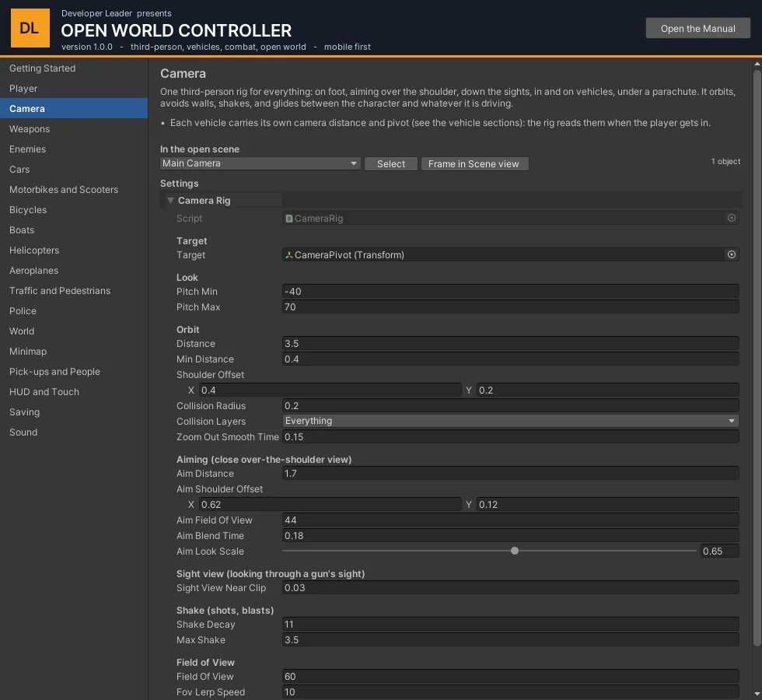Open the World section
The height and width of the screenshot is (700, 762).
click(x=74, y=331)
